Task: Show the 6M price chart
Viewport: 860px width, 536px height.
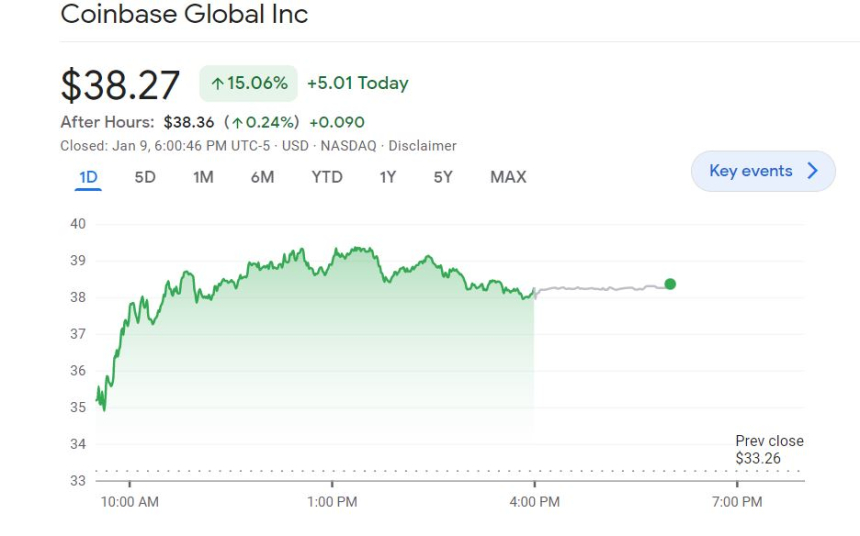Action: (x=262, y=177)
